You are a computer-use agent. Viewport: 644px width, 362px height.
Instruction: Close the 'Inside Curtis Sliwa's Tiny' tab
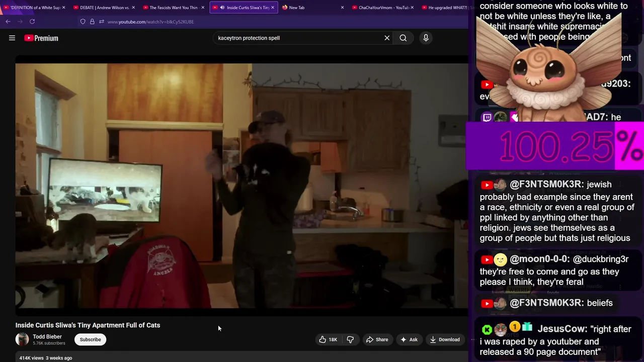coord(273,8)
